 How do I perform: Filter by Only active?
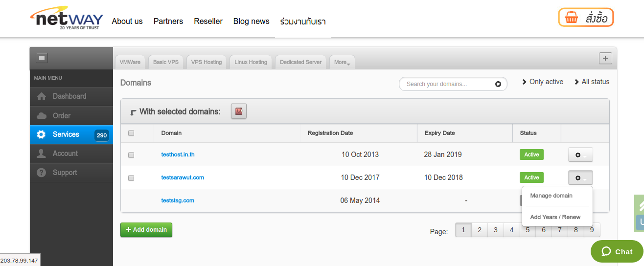point(543,82)
